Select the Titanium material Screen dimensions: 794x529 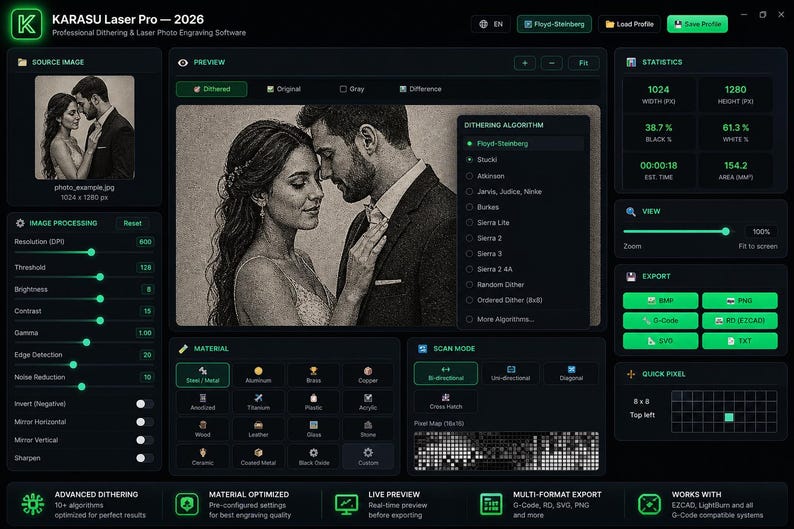[x=258, y=402]
